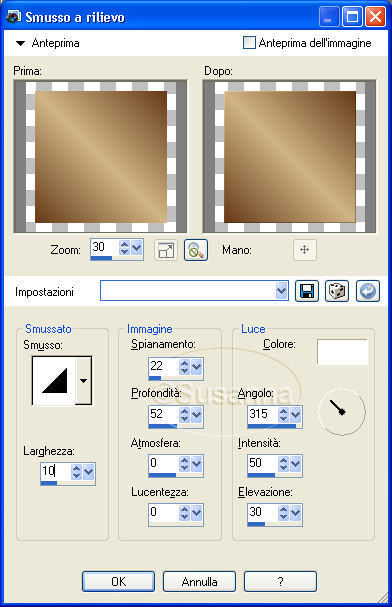
Task: Click the save preset floppy disk icon
Action: pyautogui.click(x=307, y=291)
